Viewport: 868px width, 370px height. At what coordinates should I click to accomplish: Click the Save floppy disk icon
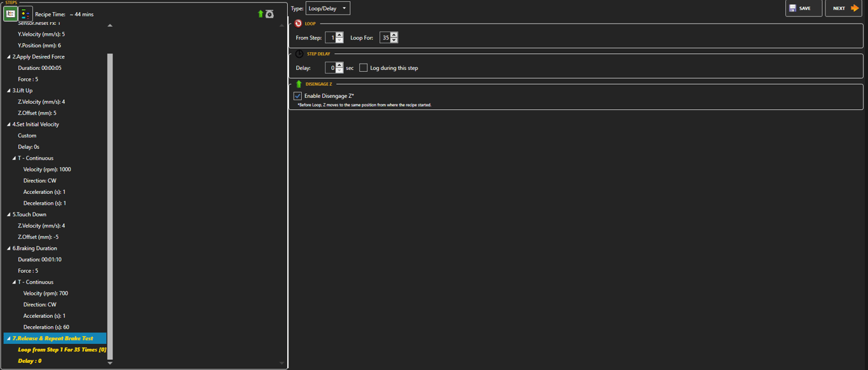(x=792, y=8)
